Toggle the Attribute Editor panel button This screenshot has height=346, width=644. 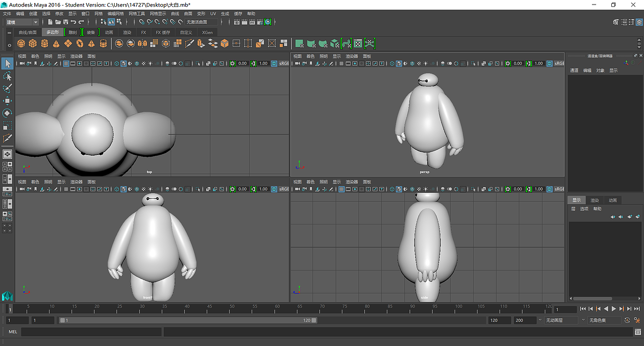[x=623, y=22]
